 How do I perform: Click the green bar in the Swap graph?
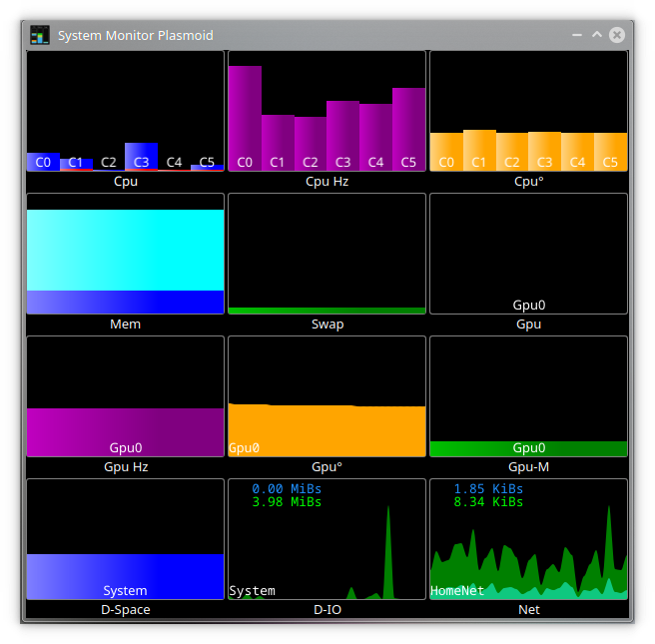(327, 311)
